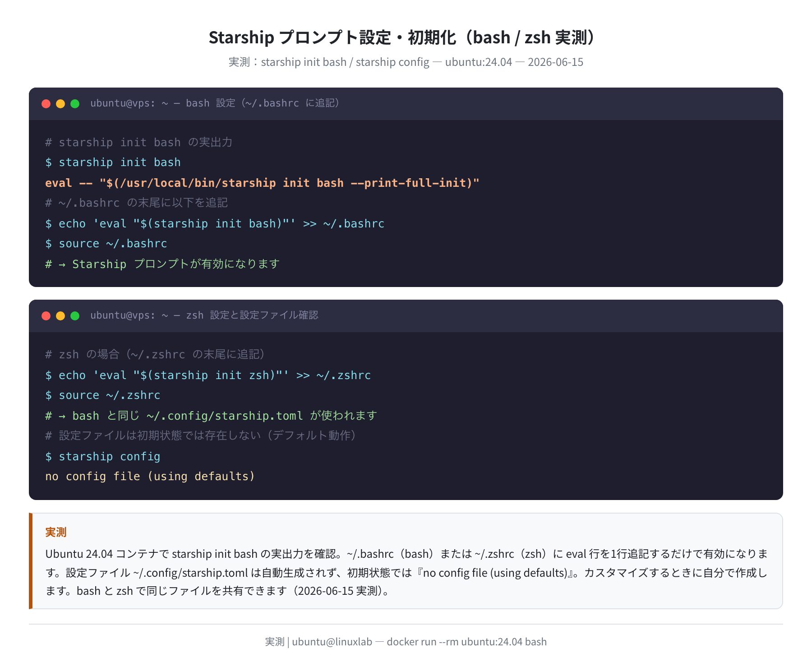Click comment '# zsh の場合（~/.zshrc の末尾に追記）'
The image size is (812, 667).
155,354
